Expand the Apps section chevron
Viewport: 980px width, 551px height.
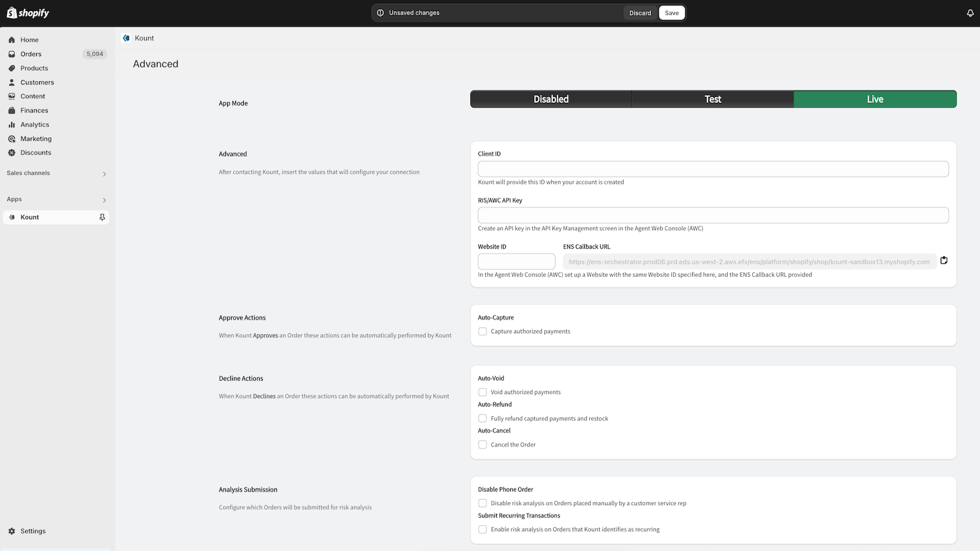(104, 200)
